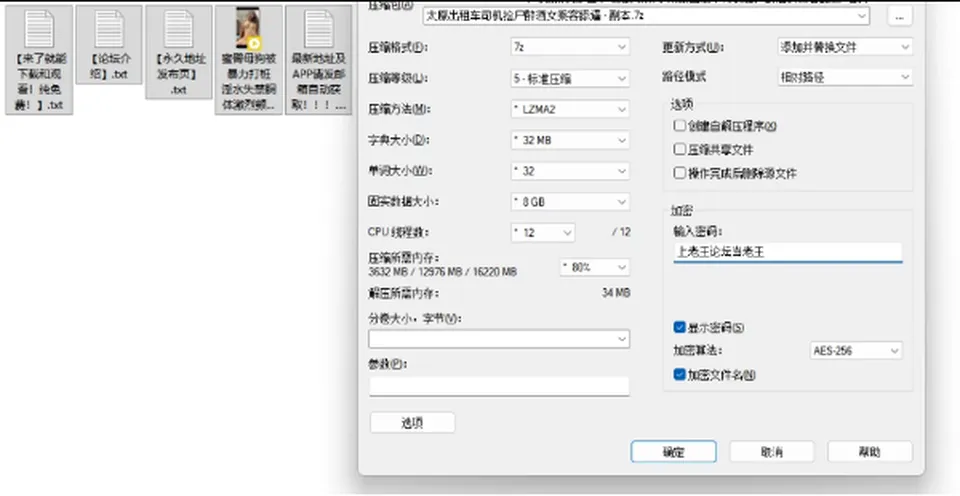Enable the 创建自解压程序 checkbox
The width and height of the screenshot is (960, 496).
click(x=679, y=126)
